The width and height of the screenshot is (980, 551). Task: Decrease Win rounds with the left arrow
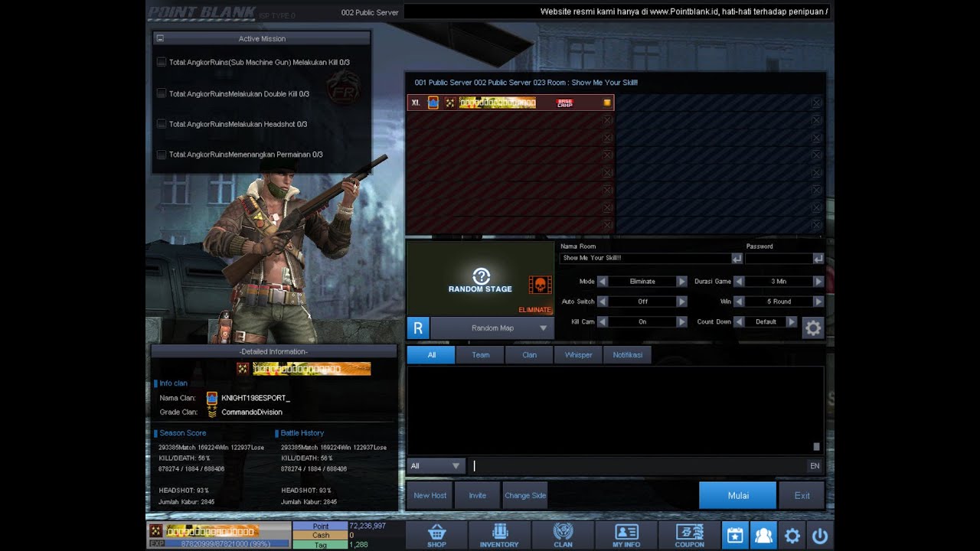[x=739, y=302]
